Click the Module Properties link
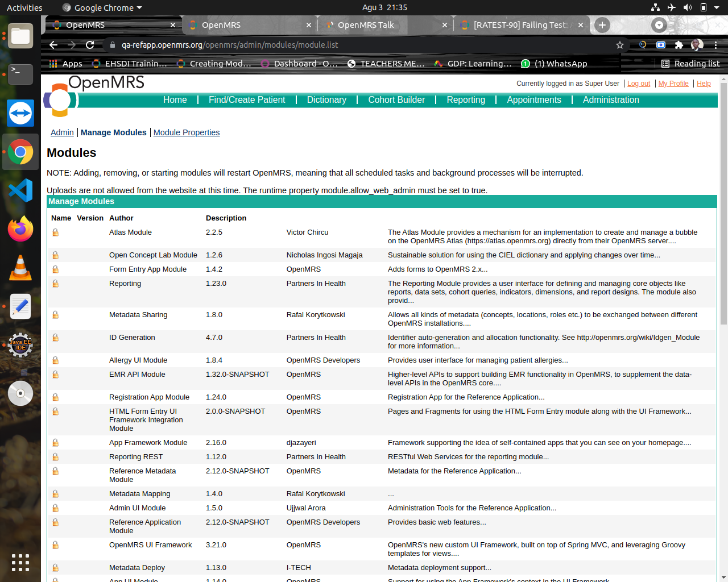Viewport: 728px width, 582px height. [x=187, y=132]
